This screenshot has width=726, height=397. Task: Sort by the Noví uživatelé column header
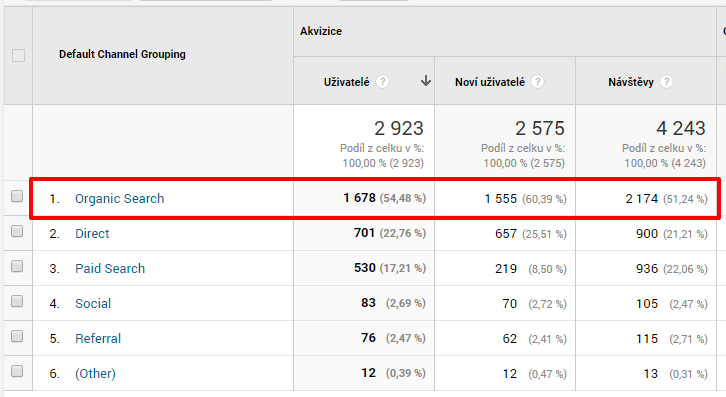[490, 82]
